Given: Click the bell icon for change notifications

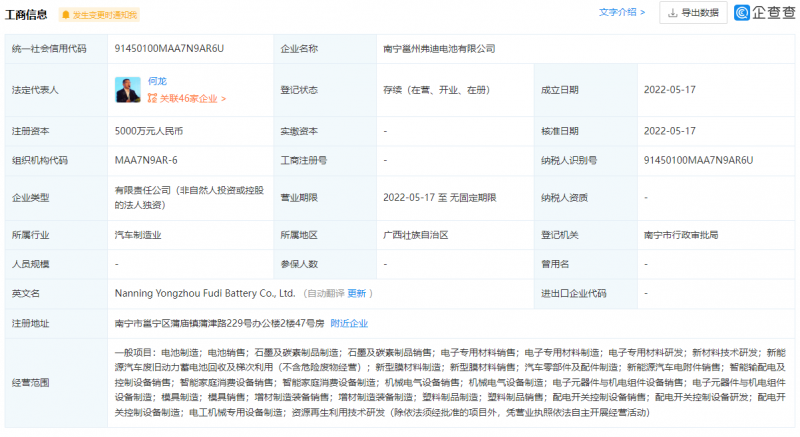Looking at the screenshot, I should pyautogui.click(x=66, y=15).
